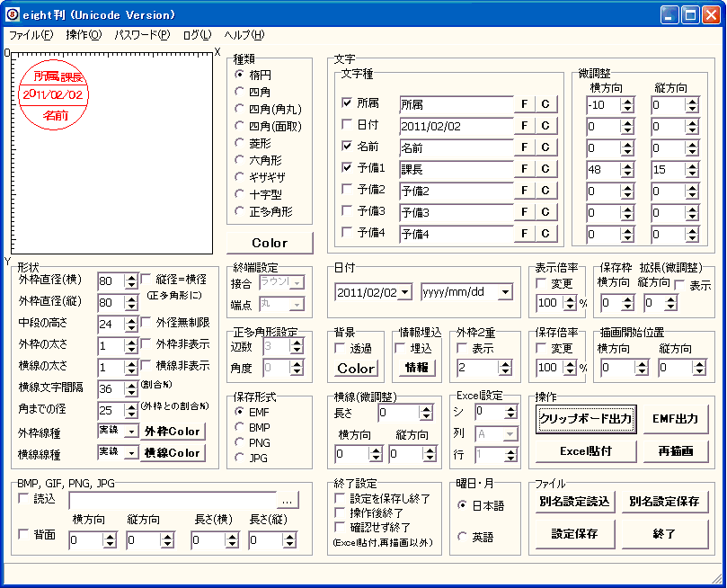Open the 横線線種 line type dropdown
Screen dimensions: 727x588
pos(132,452)
